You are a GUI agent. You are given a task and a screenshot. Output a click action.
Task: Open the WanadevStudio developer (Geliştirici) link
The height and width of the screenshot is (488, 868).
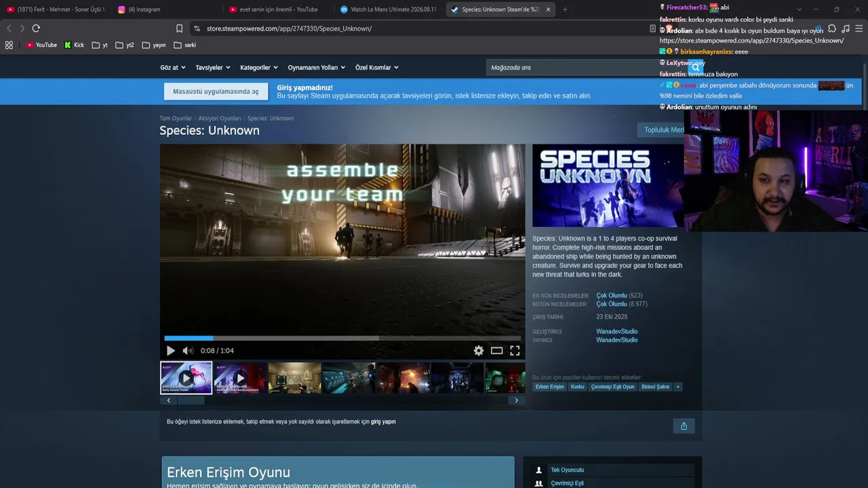[x=616, y=331]
